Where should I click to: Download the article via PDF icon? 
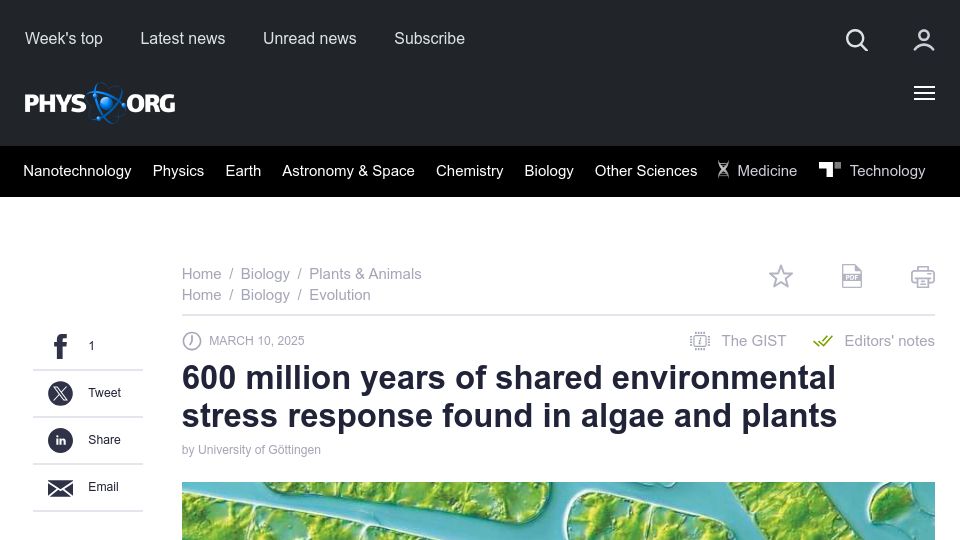point(852,276)
